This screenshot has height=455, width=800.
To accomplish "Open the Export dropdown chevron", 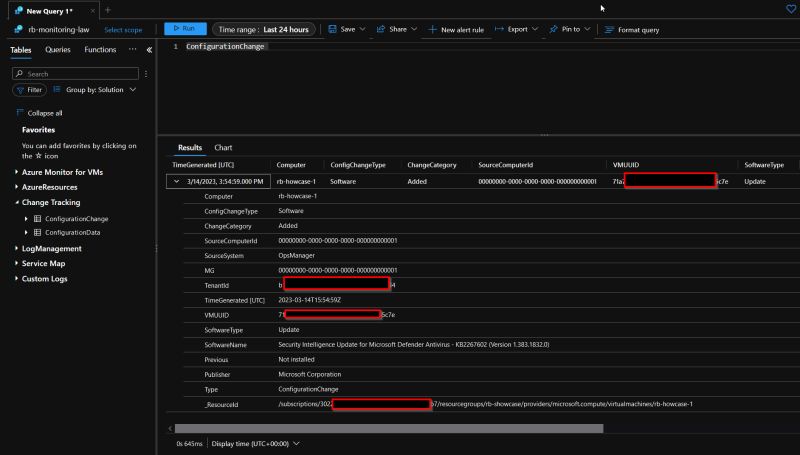I will [x=535, y=29].
